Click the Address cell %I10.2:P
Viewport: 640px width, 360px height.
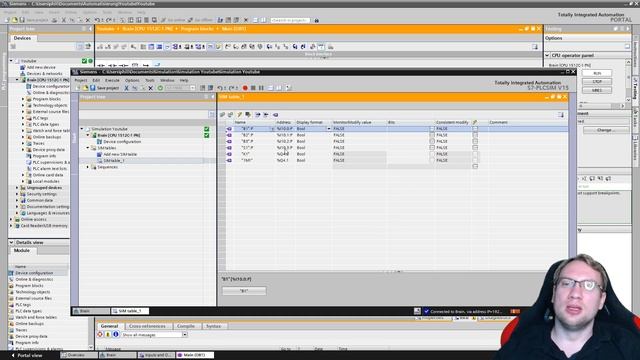pyautogui.click(x=284, y=141)
